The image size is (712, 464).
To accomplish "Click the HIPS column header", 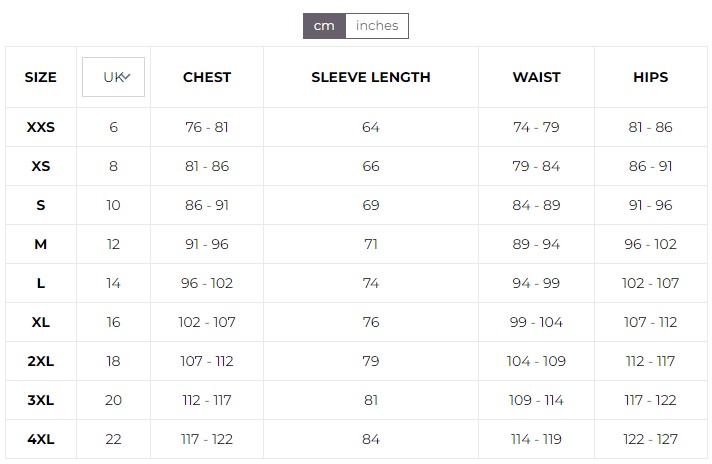I will 651,77.
